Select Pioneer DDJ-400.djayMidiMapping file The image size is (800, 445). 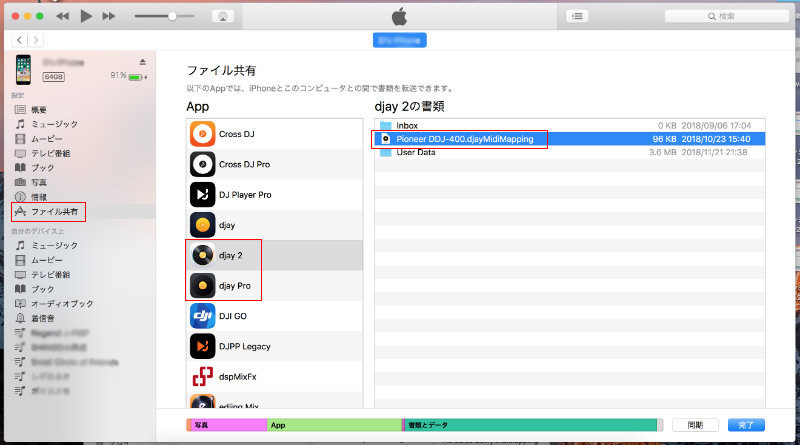tap(570, 139)
